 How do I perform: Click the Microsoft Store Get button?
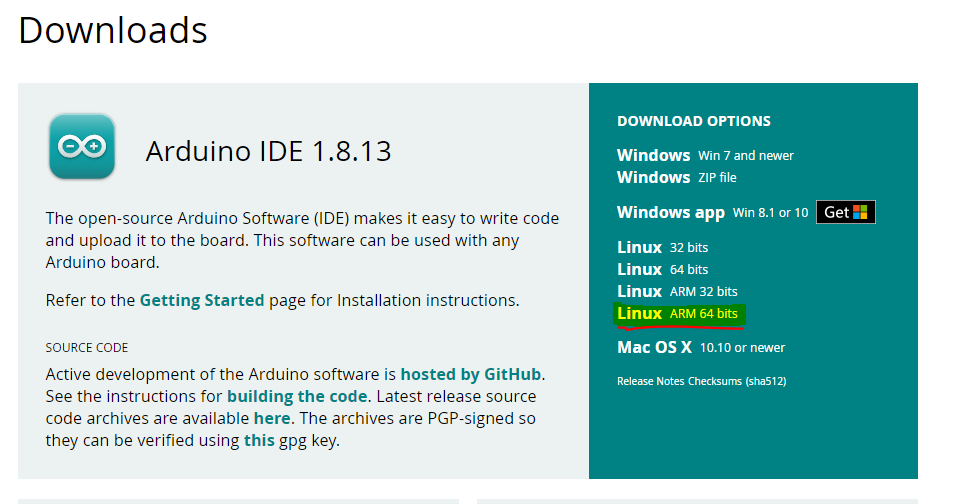(846, 212)
